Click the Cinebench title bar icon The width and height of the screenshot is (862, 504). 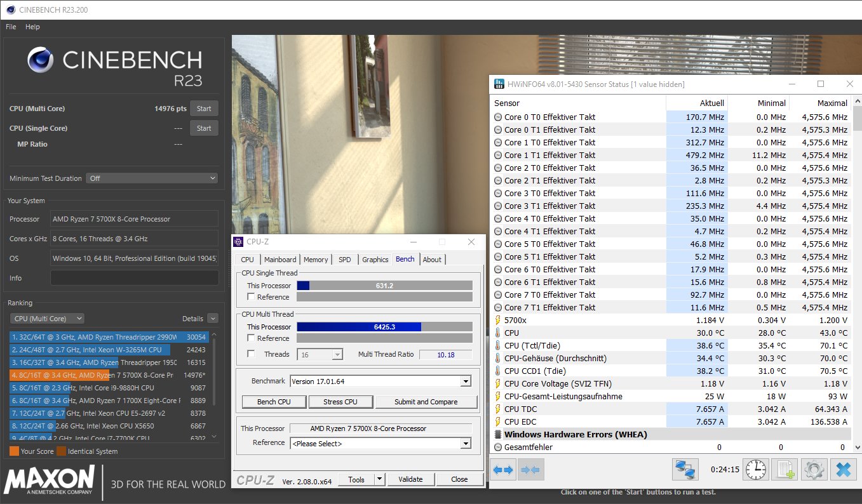point(10,8)
